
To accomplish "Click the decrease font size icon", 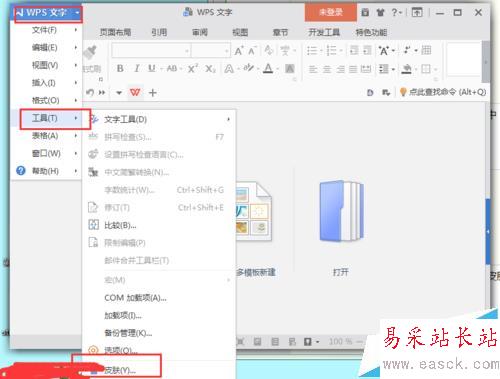I will pyautogui.click(x=252, y=51).
